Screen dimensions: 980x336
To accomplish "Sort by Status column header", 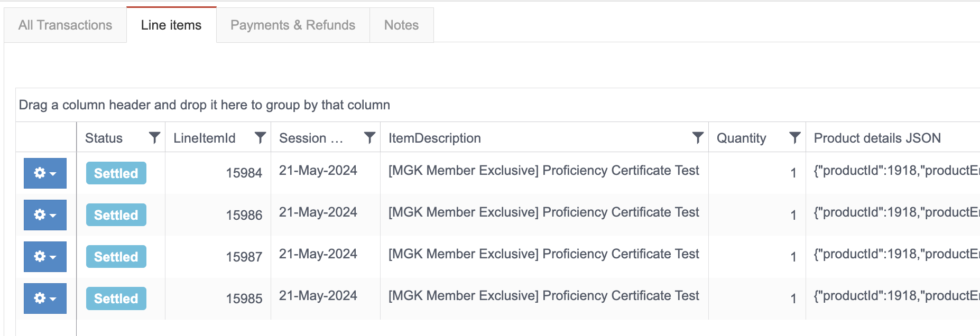I will (104, 138).
